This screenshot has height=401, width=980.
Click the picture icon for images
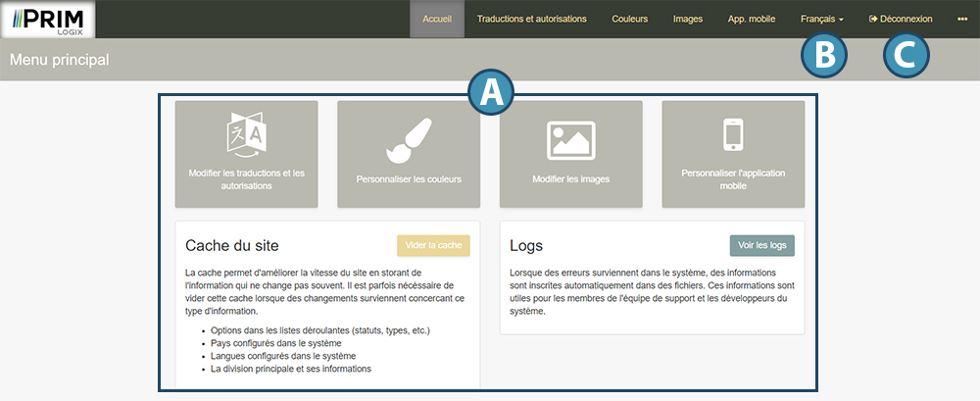tap(570, 138)
